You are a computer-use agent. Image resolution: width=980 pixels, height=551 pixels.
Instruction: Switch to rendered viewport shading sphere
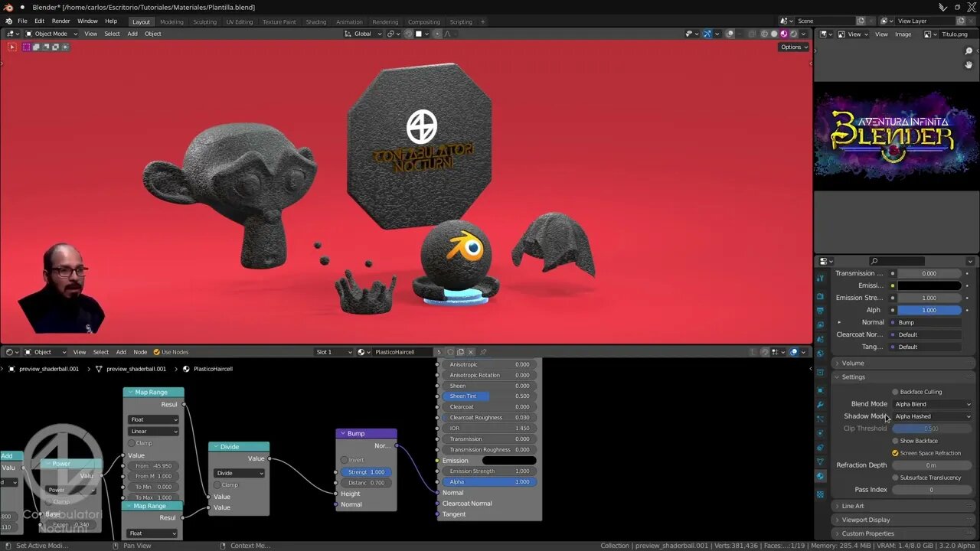coord(793,34)
